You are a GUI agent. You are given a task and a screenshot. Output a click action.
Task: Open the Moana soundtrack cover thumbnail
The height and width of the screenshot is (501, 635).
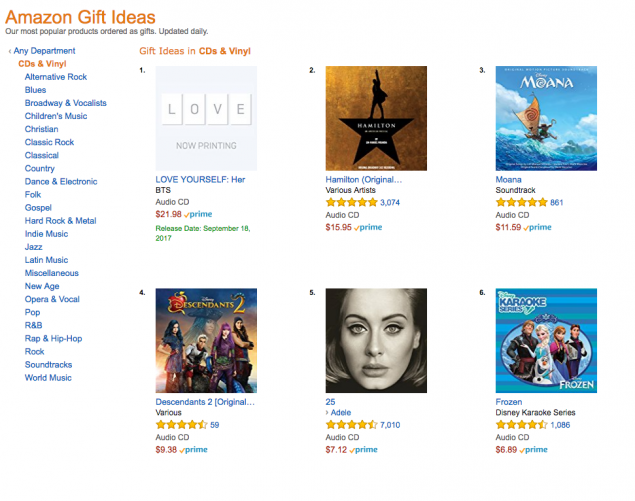pyautogui.click(x=546, y=118)
